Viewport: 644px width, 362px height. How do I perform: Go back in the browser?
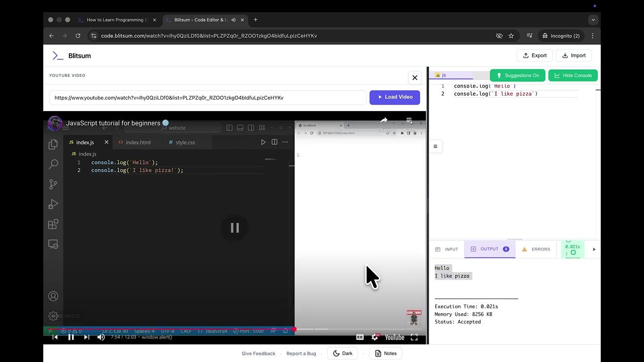(51, 36)
